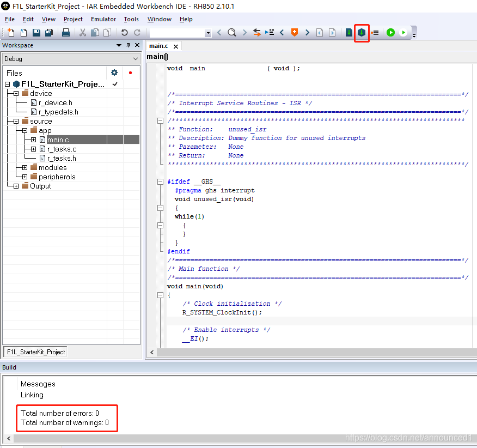Redo the last edit

pyautogui.click(x=137, y=32)
